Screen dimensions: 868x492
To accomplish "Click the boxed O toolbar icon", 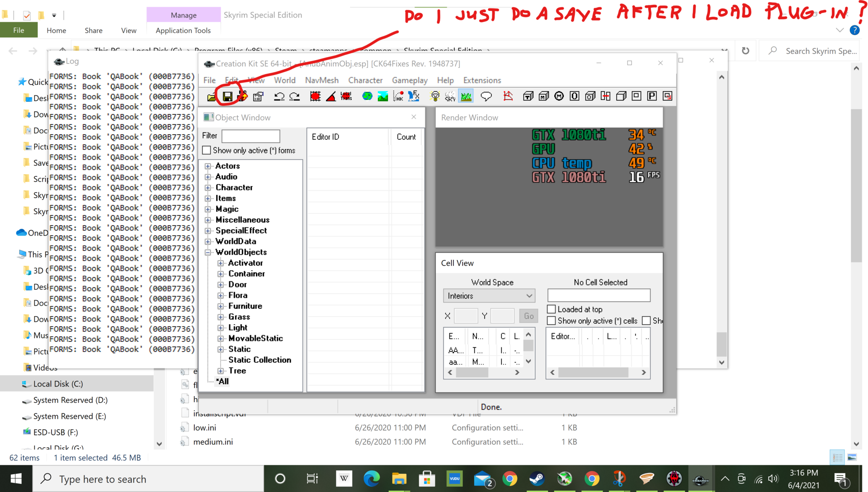I will tap(575, 96).
